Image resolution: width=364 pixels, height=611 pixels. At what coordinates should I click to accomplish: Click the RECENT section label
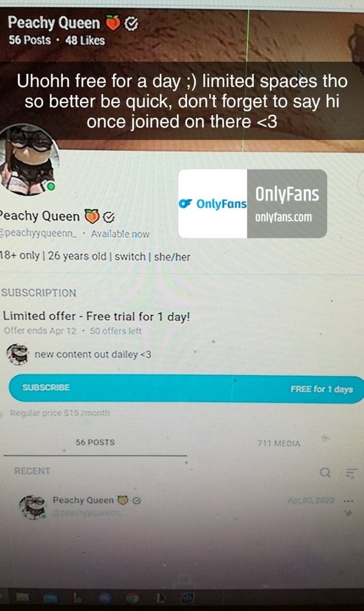pyautogui.click(x=32, y=470)
